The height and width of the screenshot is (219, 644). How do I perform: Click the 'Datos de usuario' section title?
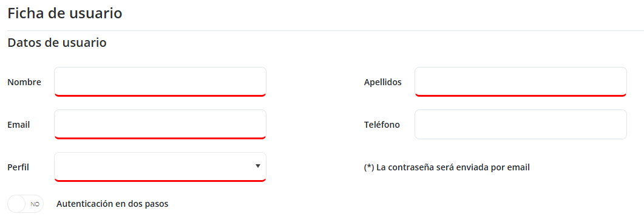tap(57, 43)
